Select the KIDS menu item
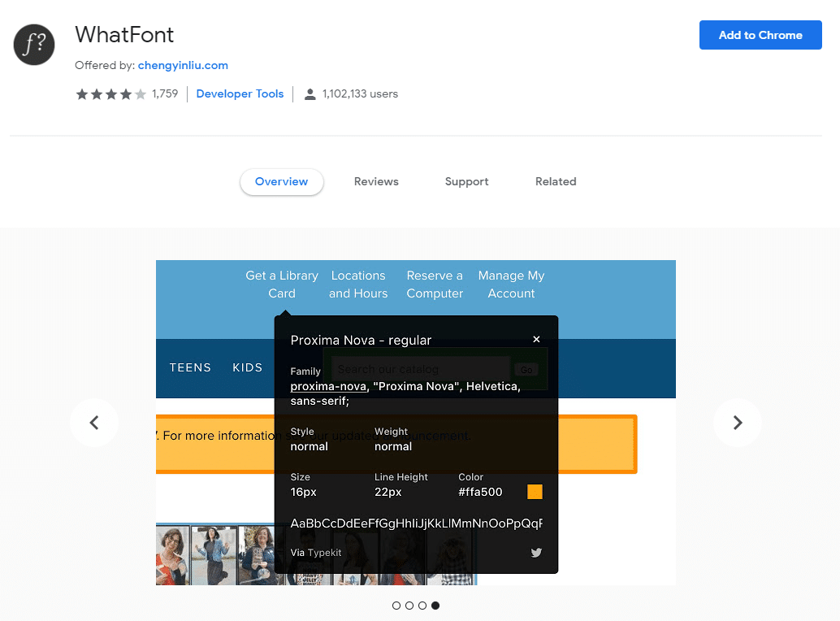Screen dimensions: 840x621 point(248,367)
